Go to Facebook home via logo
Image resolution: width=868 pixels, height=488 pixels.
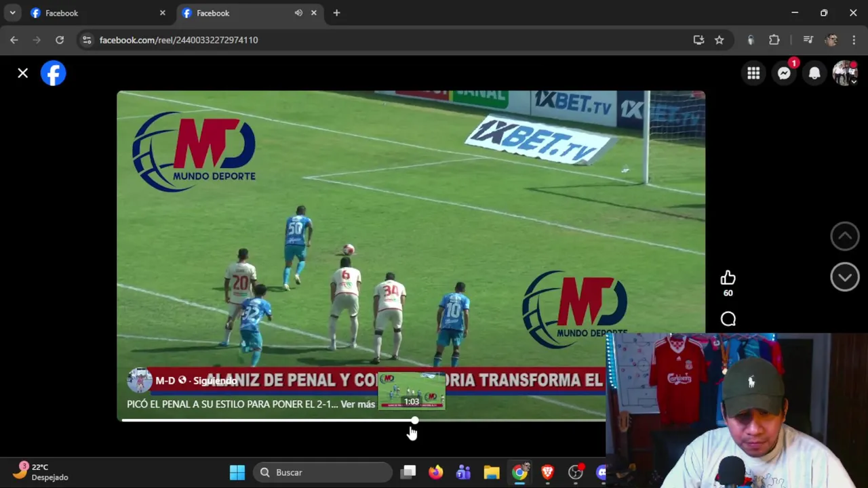tap(53, 73)
